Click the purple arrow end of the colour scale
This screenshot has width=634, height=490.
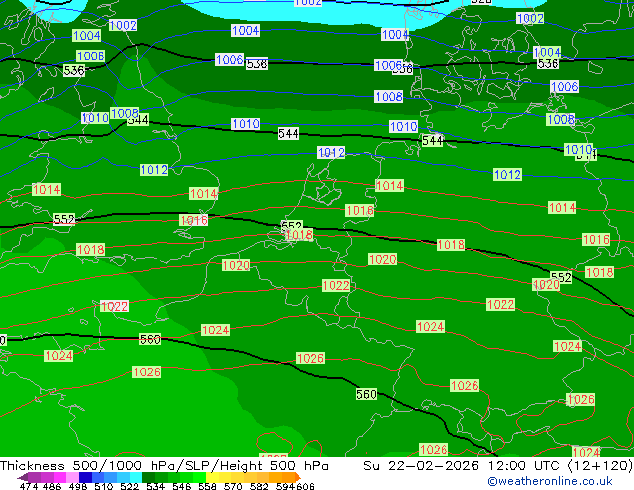[x=23, y=477]
